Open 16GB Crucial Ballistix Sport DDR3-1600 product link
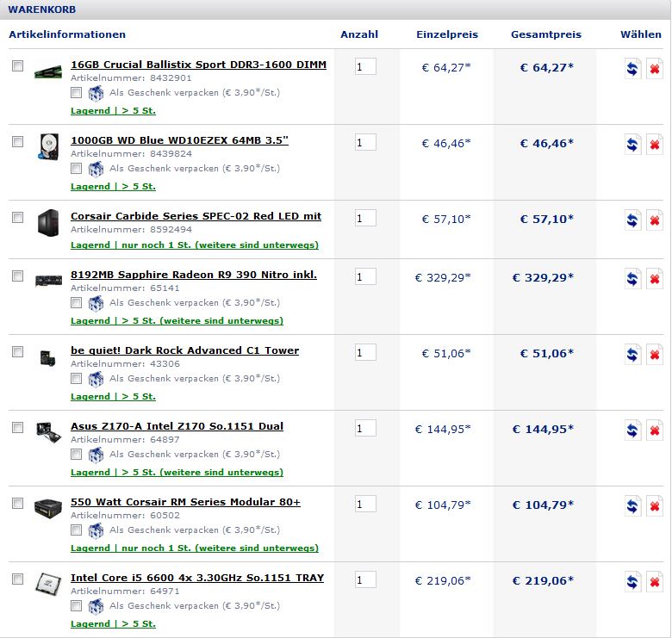This screenshot has width=672, height=638. 198,65
